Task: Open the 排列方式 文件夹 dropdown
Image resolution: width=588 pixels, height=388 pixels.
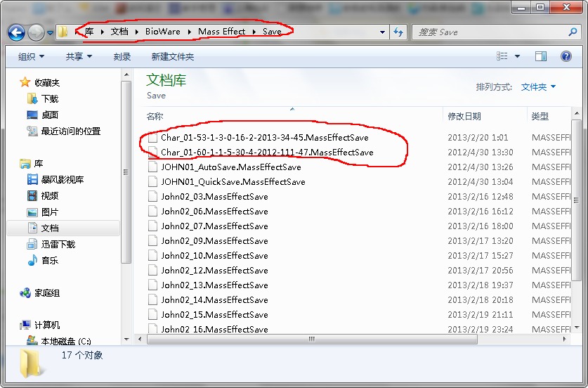Action: click(538, 87)
